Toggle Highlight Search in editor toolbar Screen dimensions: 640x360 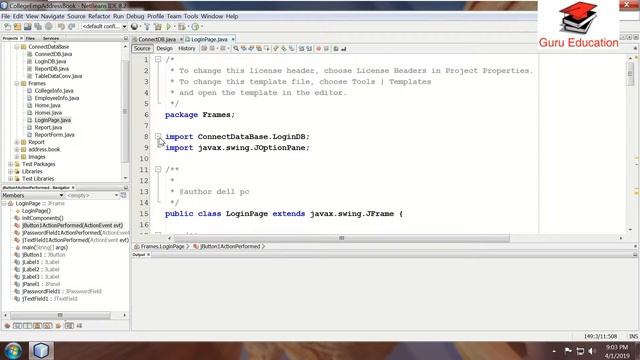click(259, 49)
